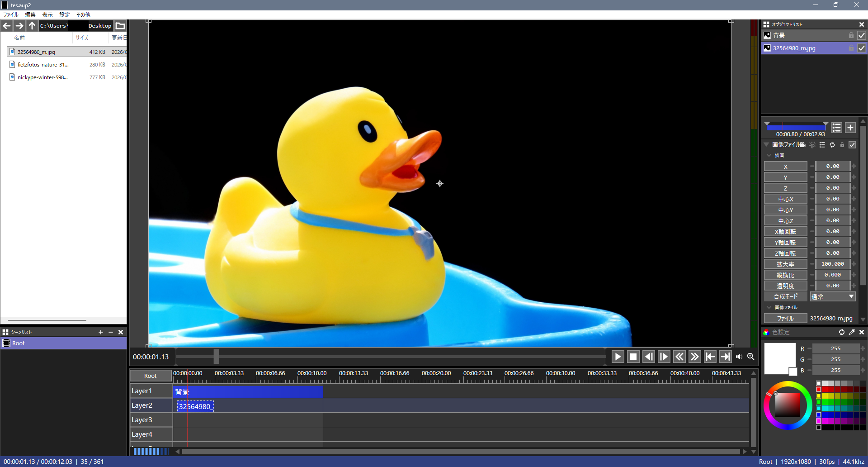Collapse the 描画 subsection chevron
868x467 pixels.
[x=769, y=155]
